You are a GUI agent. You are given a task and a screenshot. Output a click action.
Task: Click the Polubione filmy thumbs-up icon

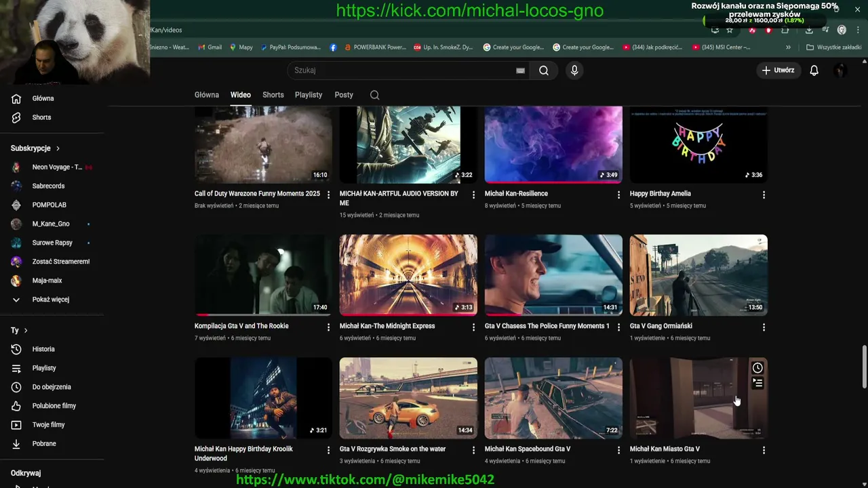(16, 406)
